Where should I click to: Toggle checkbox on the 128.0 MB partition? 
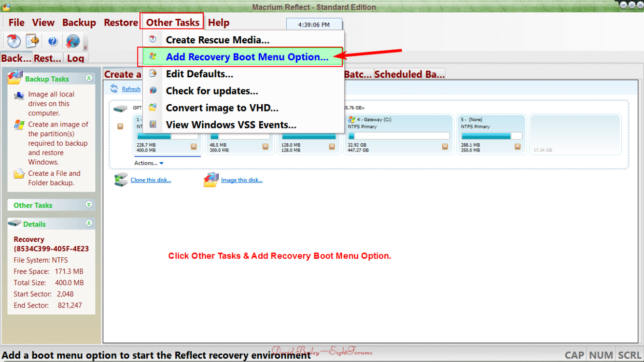click(x=333, y=147)
